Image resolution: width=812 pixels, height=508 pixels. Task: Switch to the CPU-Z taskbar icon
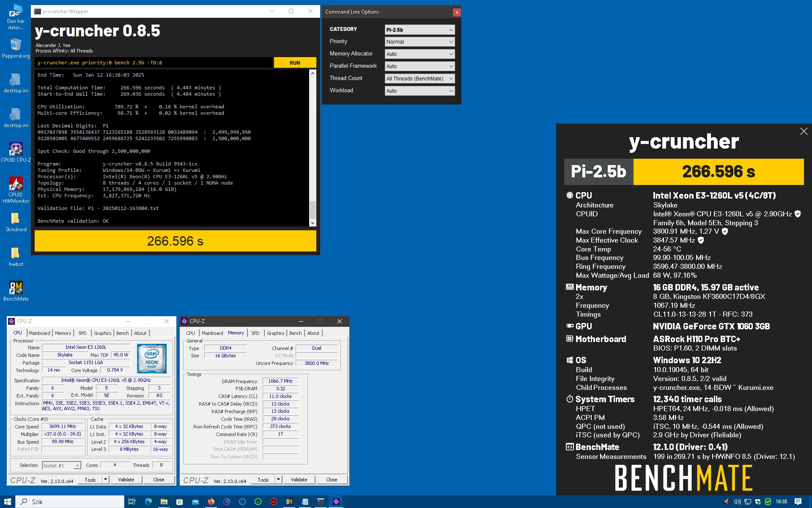pyautogui.click(x=336, y=502)
